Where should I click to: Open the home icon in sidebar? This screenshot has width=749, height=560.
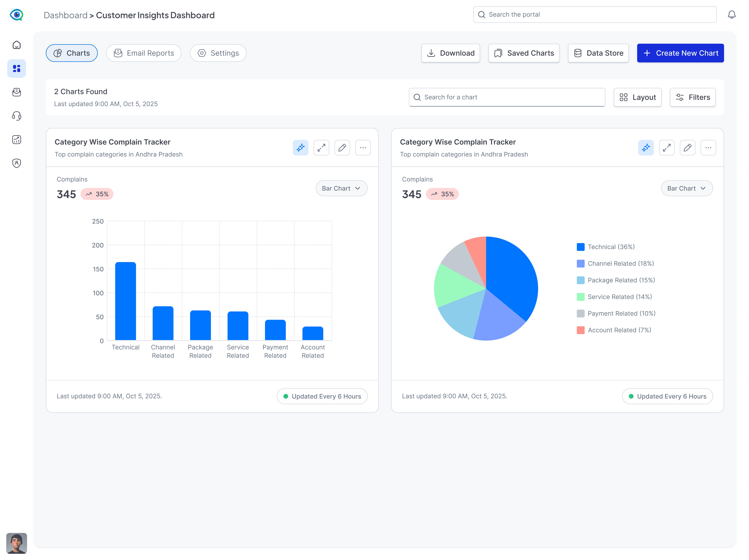17,45
